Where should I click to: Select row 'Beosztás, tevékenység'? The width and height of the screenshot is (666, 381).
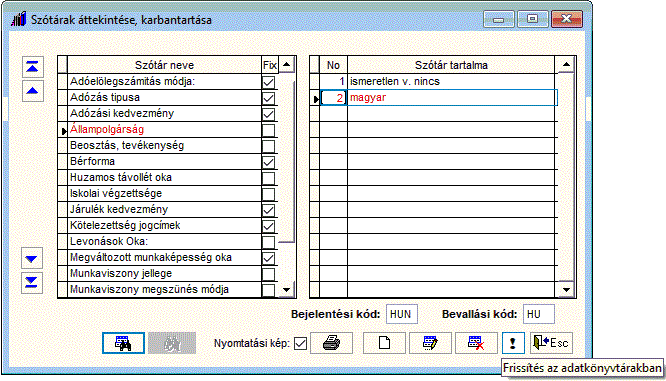[x=164, y=145]
